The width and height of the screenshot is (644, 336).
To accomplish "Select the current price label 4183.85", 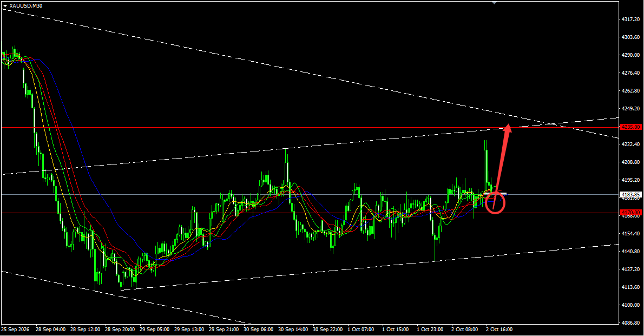I will coord(631,194).
